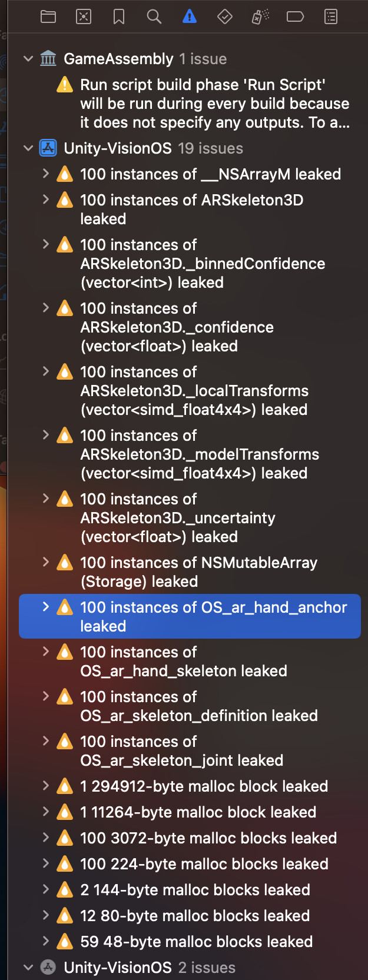The image size is (368, 980).
Task: Expand the selected OS_ar_hand_anchor leak
Action: click(46, 607)
